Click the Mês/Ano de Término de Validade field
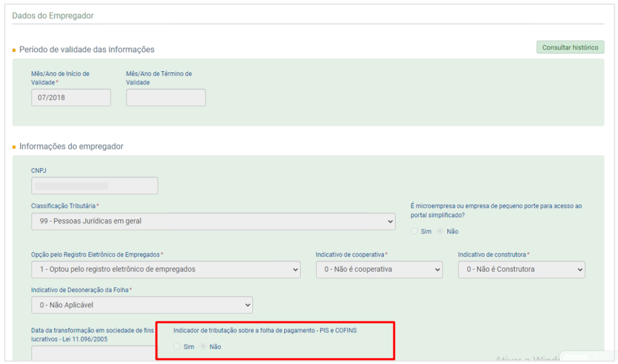This screenshot has height=364, width=618. click(x=165, y=97)
